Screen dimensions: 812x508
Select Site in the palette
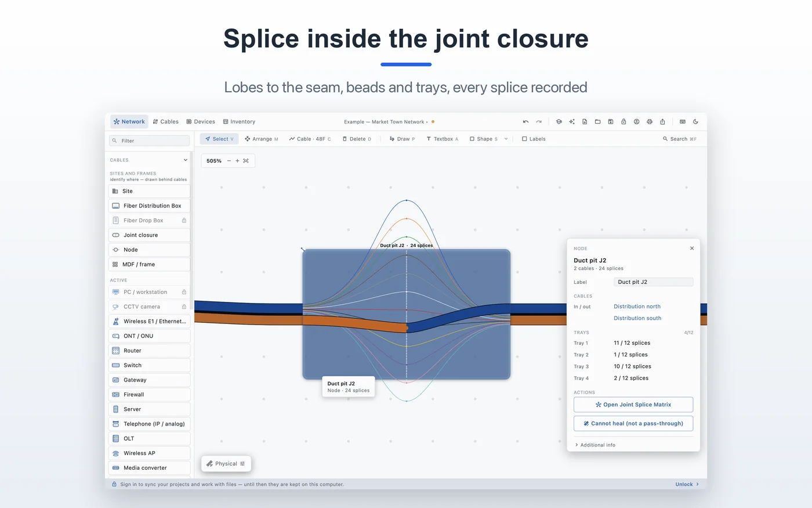click(149, 191)
